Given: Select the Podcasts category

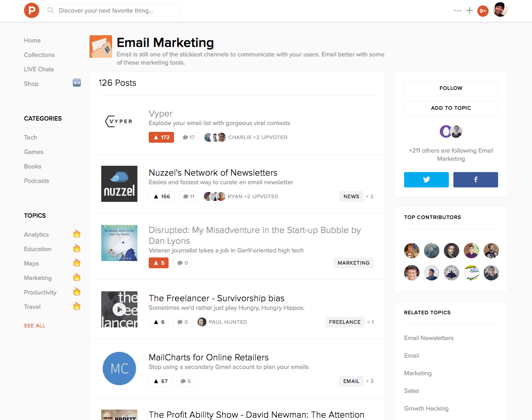Looking at the screenshot, I should coord(36,181).
